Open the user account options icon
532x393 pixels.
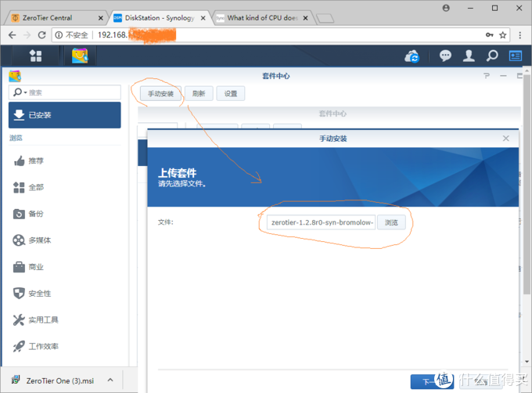coord(469,56)
